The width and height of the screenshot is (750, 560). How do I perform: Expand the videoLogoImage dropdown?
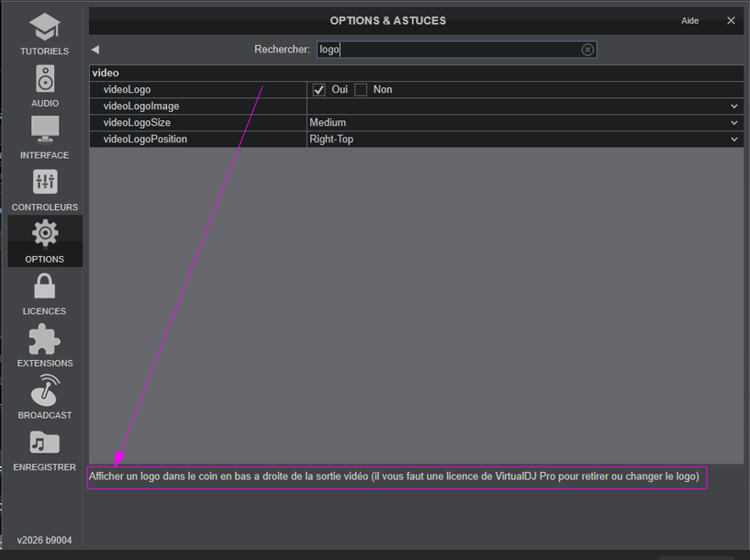[x=734, y=106]
